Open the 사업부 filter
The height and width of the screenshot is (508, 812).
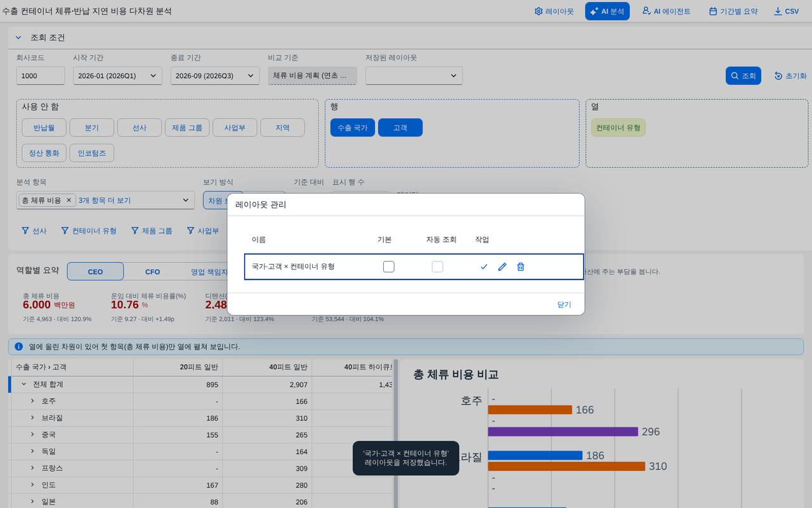point(203,231)
